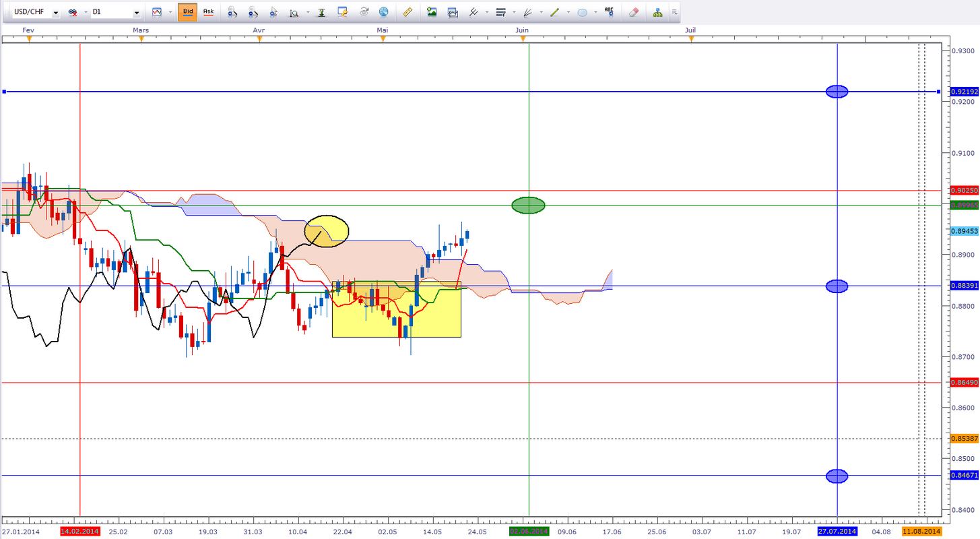Open the chart settings key icon
Viewport: 980px width, 539px height.
[342, 12]
